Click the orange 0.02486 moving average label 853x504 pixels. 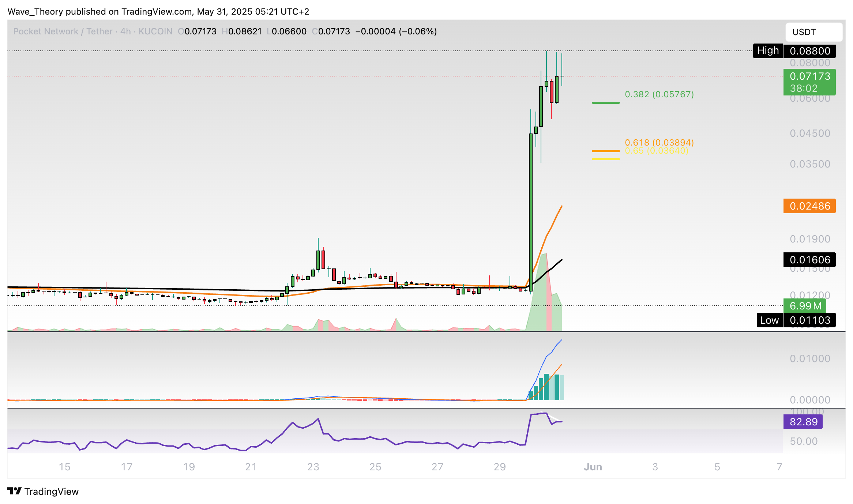click(809, 206)
